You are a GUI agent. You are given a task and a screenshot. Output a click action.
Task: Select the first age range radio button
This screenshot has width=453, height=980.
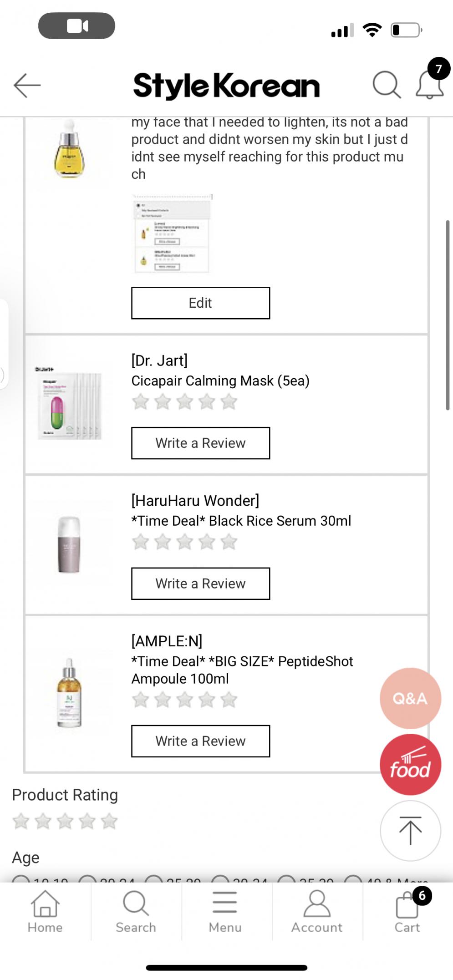(20, 880)
